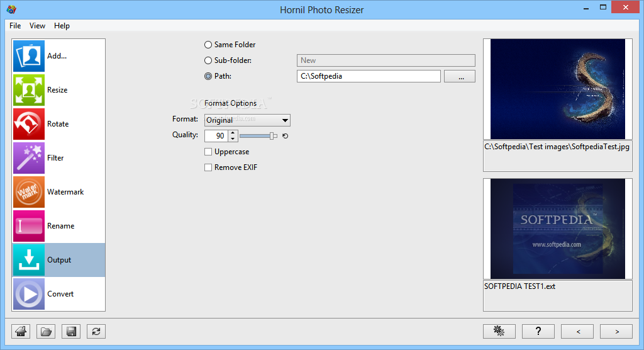Select the Same Folder radio button
This screenshot has width=644, height=350.
click(208, 45)
